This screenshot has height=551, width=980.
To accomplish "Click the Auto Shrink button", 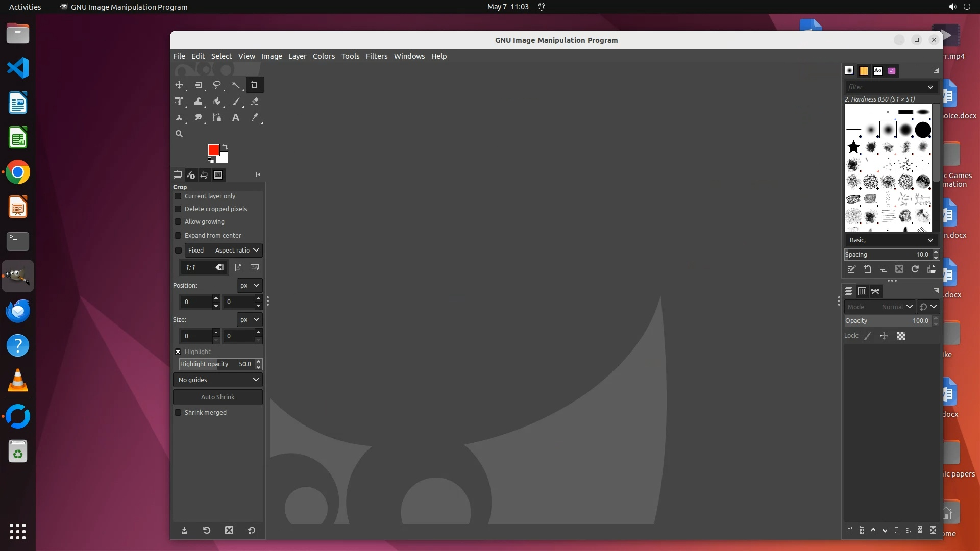I will (x=218, y=397).
